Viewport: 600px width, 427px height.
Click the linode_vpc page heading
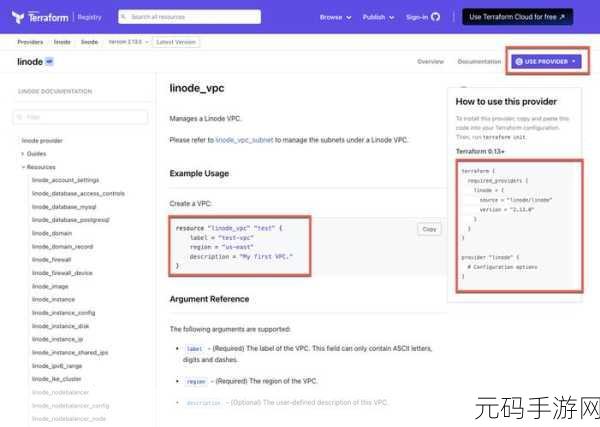(197, 88)
